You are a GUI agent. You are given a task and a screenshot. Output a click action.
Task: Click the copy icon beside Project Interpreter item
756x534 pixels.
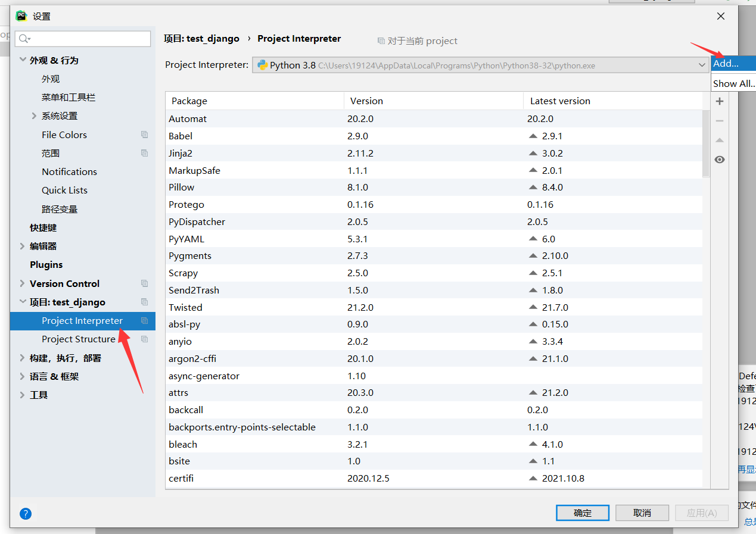pos(144,320)
